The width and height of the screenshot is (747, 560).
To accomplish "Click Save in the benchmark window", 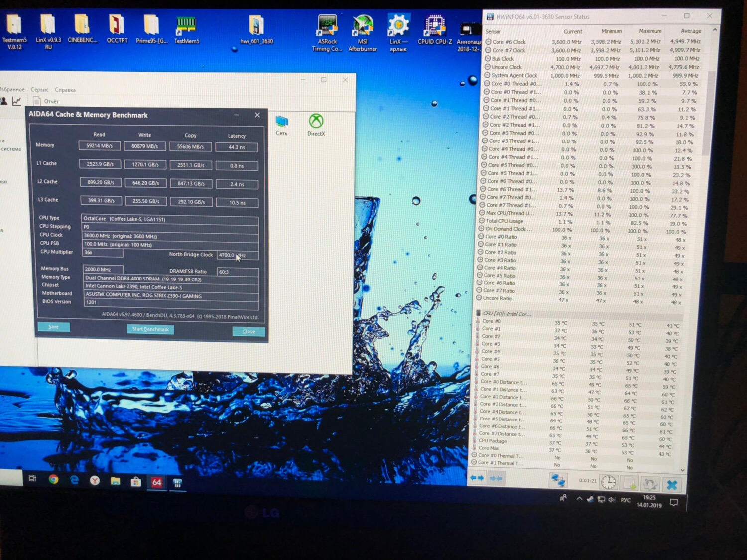I will pyautogui.click(x=53, y=327).
